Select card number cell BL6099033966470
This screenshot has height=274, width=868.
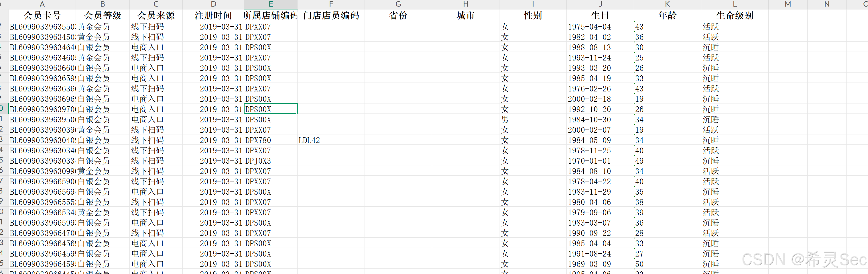pos(42,233)
